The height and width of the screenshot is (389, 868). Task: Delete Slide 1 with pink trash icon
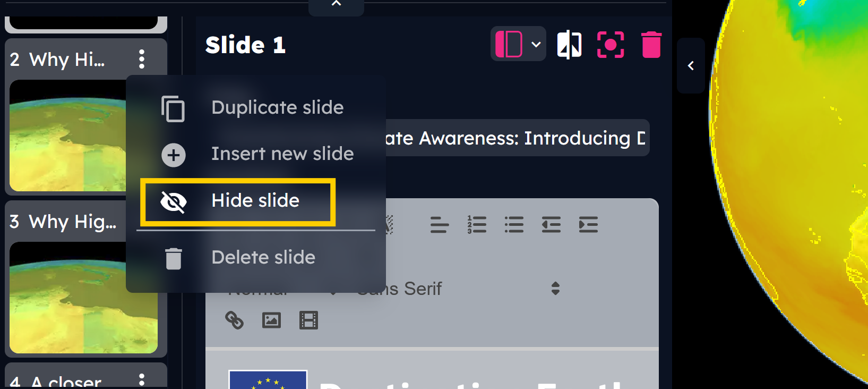[x=651, y=45]
